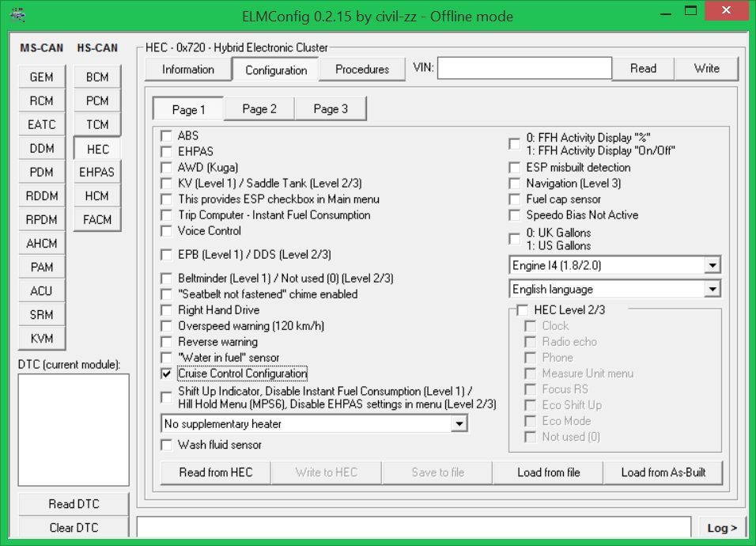The image size is (756, 546).
Task: Expand the Log panel button
Action: 721,528
